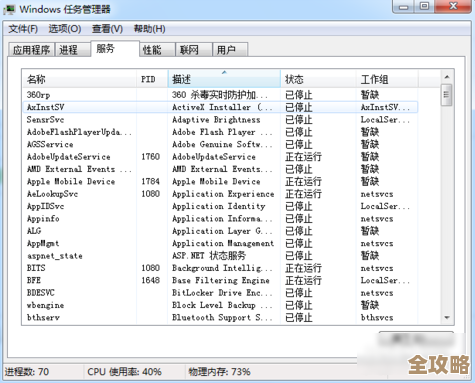Select the AdobeUpdateService name cell
The image size is (475, 383).
click(68, 157)
